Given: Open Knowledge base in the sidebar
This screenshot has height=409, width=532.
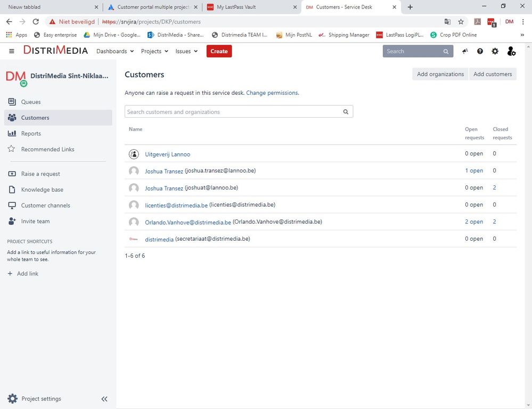Looking at the screenshot, I should pyautogui.click(x=58, y=190).
